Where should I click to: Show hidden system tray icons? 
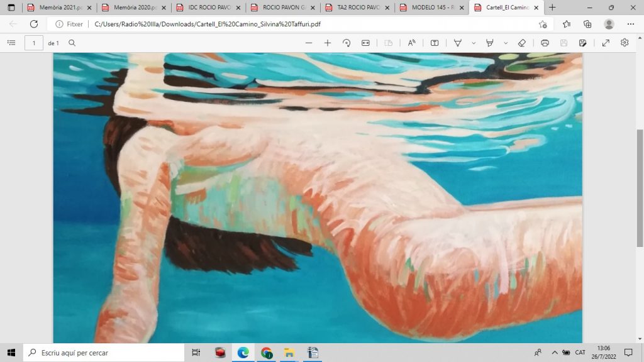(555, 353)
